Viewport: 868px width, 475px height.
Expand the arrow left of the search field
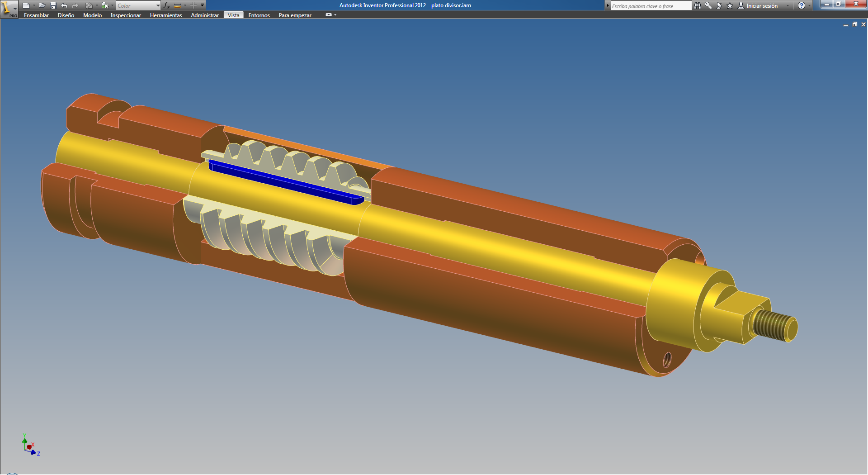pos(608,6)
